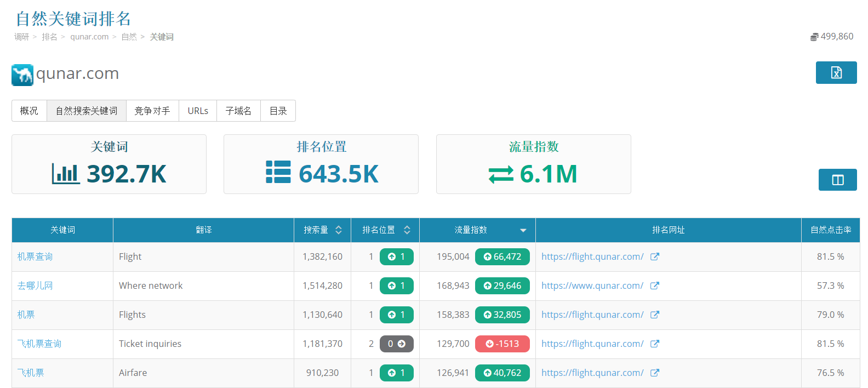Select search volume cell 1,514,280
The height and width of the screenshot is (388, 868).
click(x=323, y=286)
